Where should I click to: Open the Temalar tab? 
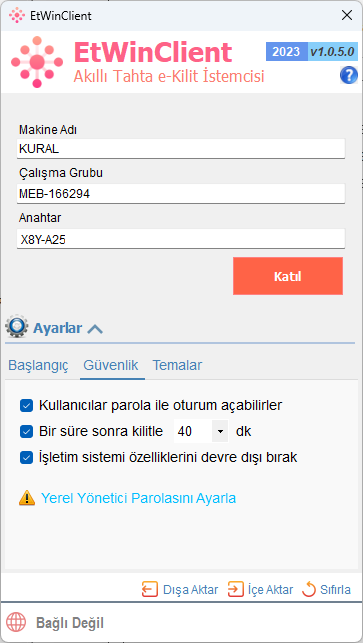(177, 365)
